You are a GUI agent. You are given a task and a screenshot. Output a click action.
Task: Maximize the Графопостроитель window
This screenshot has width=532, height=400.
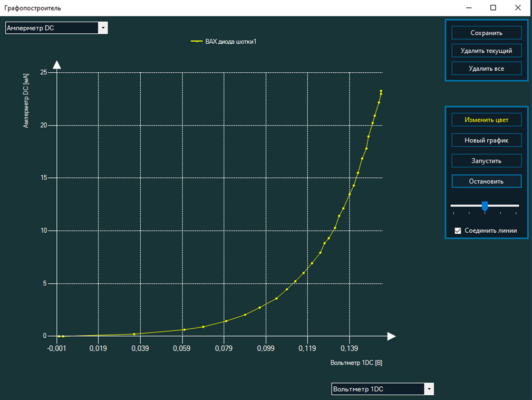coord(493,7)
